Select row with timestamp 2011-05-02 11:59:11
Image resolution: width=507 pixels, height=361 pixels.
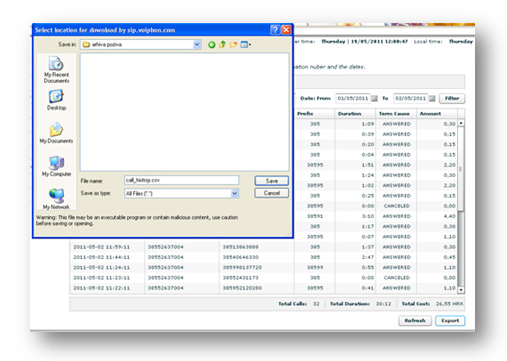pos(263,247)
